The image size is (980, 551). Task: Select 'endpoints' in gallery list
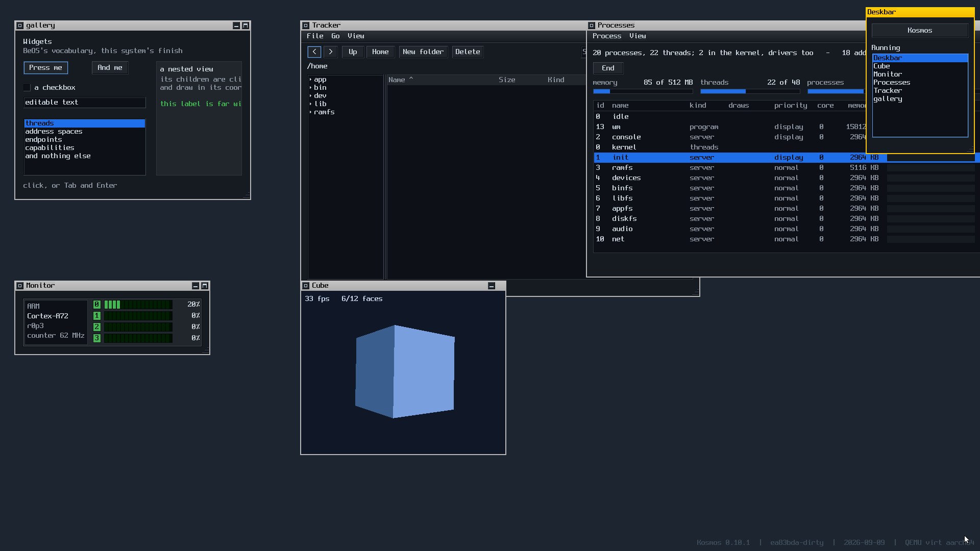click(85, 140)
